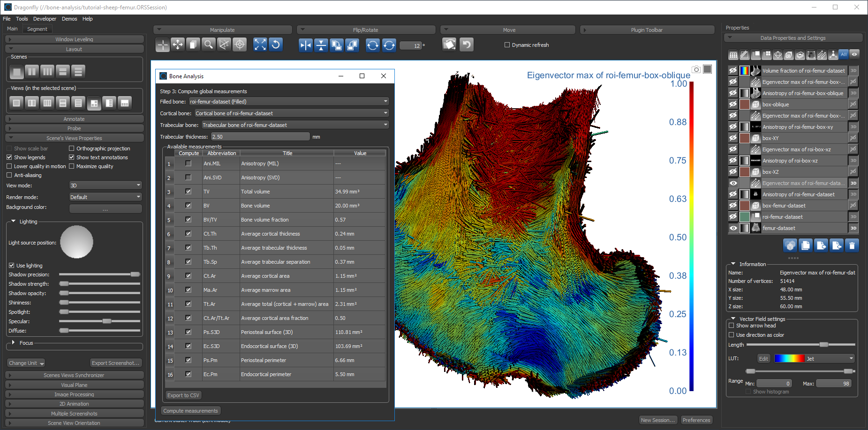Image resolution: width=868 pixels, height=430 pixels.
Task: Click the trash icon to delete selected object
Action: point(852,245)
